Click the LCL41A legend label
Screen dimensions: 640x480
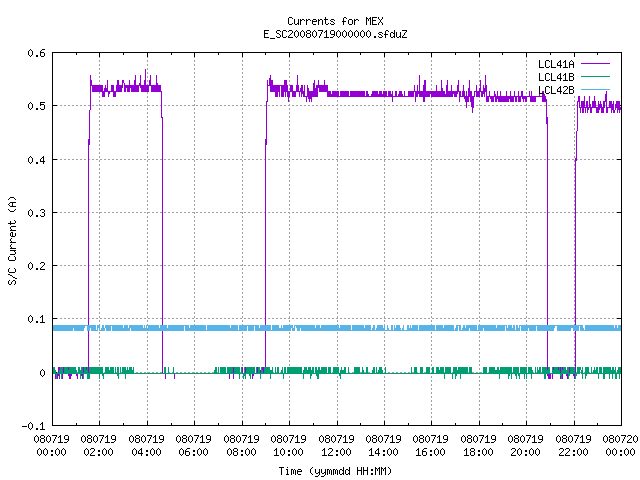coord(556,64)
